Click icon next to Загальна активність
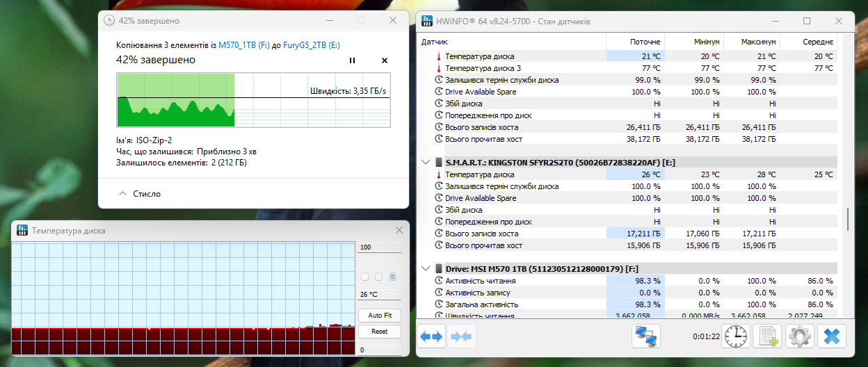868x367 pixels. pyautogui.click(x=438, y=304)
